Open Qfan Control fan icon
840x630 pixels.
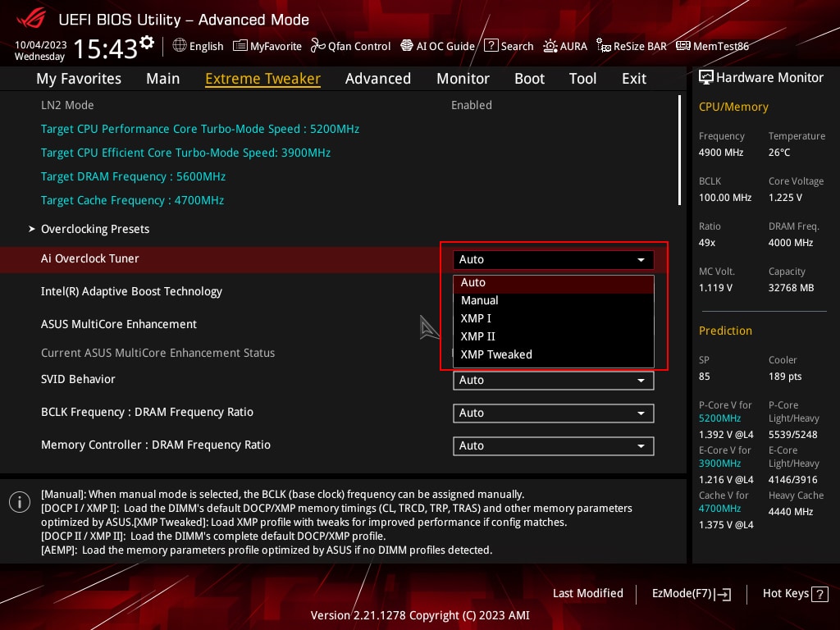click(x=318, y=46)
